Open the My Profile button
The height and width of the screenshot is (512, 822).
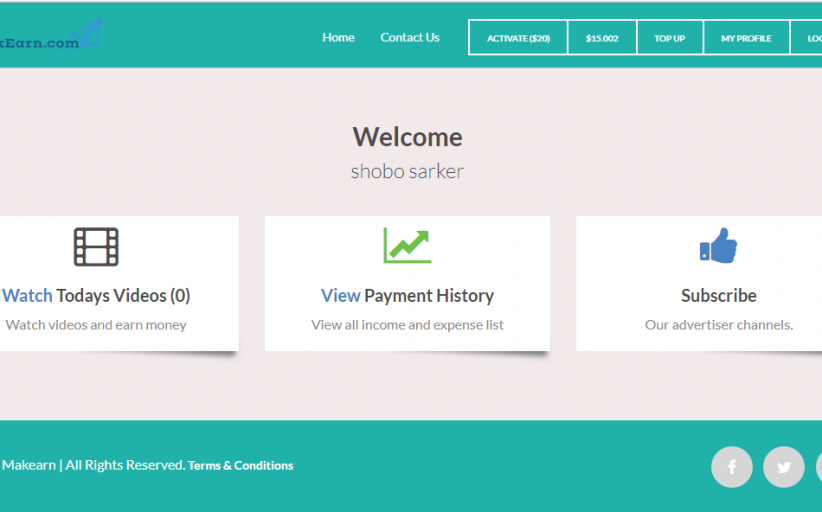[746, 38]
